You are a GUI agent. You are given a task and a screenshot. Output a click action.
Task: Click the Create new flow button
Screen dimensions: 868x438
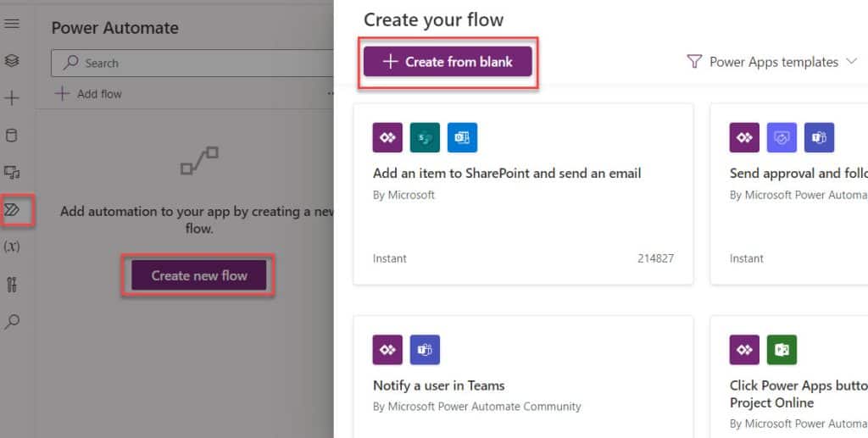pyautogui.click(x=198, y=275)
